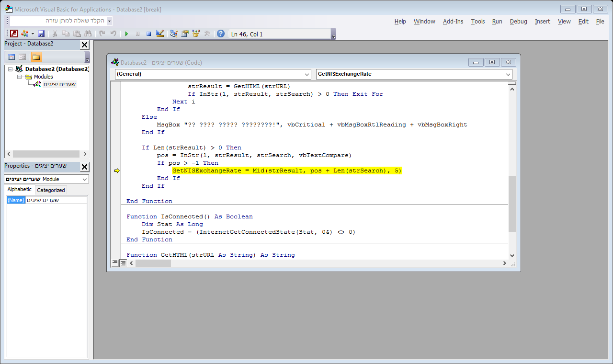This screenshot has height=364, width=613.
Task: Click the blue Help question mark icon
Action: pyautogui.click(x=220, y=34)
